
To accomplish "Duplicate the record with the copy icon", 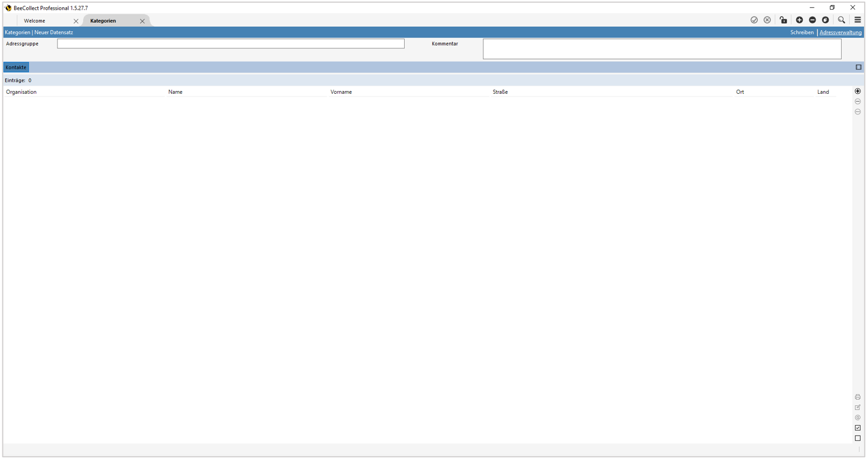I will (826, 20).
